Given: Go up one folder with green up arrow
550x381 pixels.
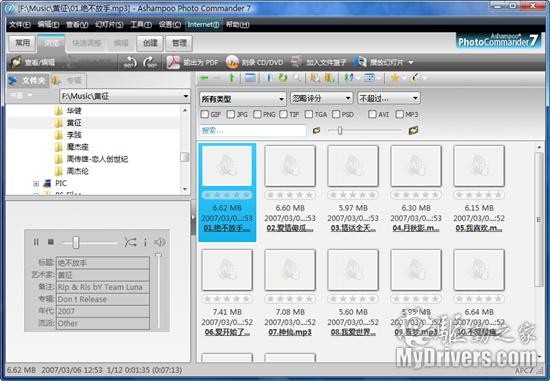Looking at the screenshot, I should coord(231,78).
